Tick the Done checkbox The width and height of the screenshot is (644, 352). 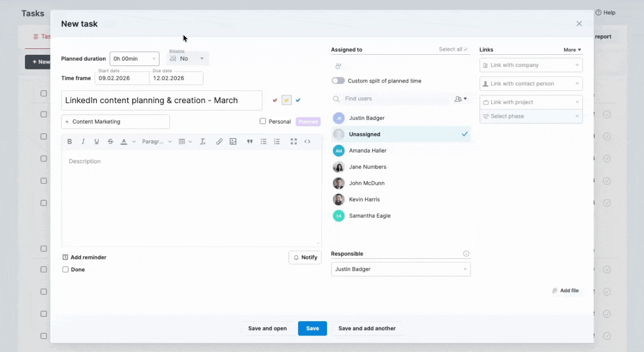coord(66,269)
